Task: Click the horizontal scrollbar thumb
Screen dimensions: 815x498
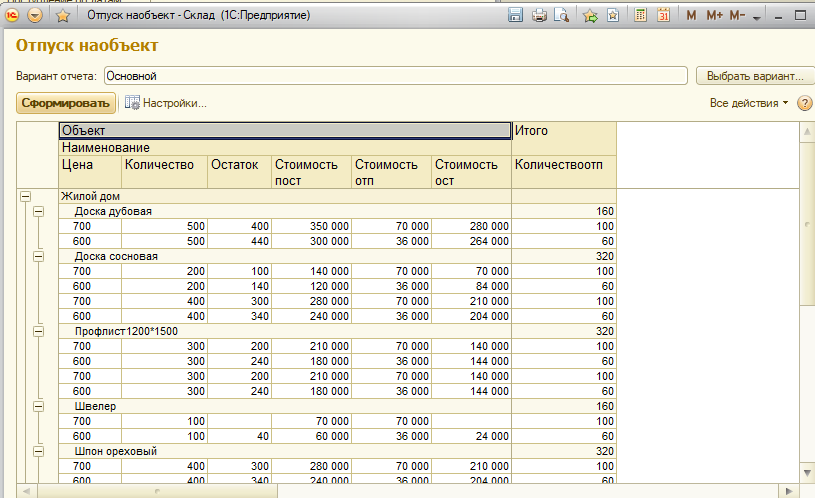Action: pyautogui.click(x=157, y=491)
